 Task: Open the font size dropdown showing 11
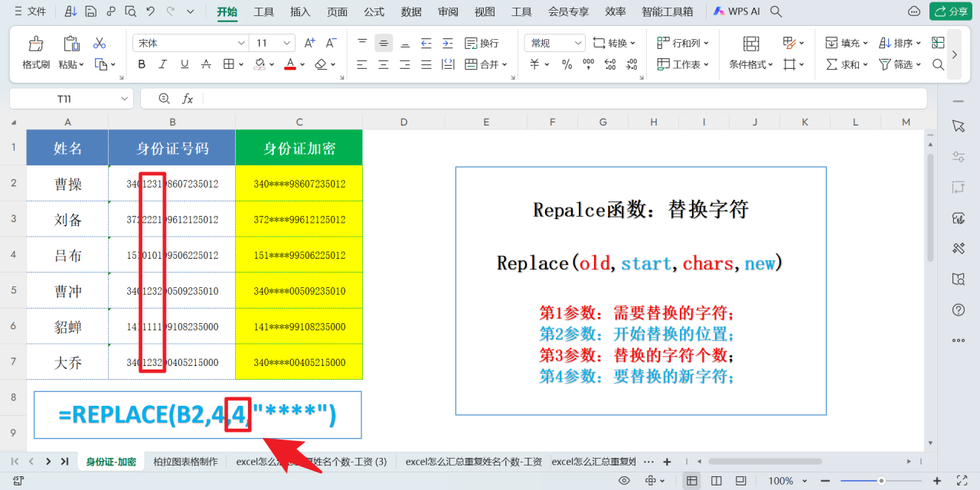pyautogui.click(x=287, y=44)
